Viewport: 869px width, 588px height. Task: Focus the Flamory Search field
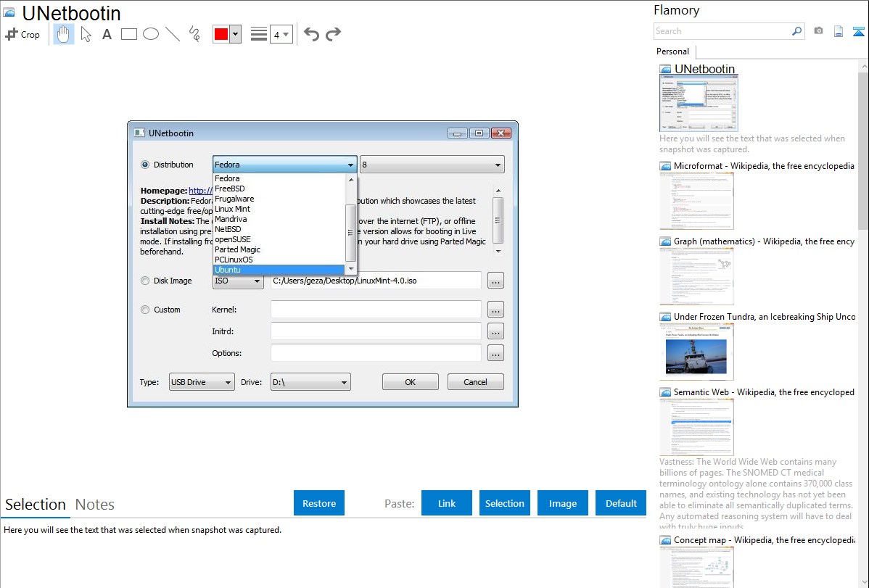pyautogui.click(x=722, y=31)
